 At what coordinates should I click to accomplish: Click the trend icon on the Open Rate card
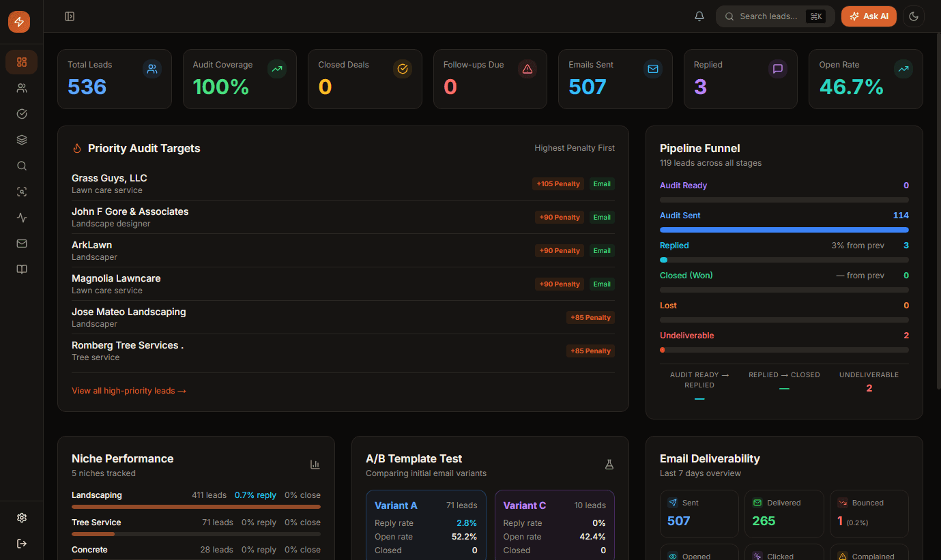click(x=903, y=69)
